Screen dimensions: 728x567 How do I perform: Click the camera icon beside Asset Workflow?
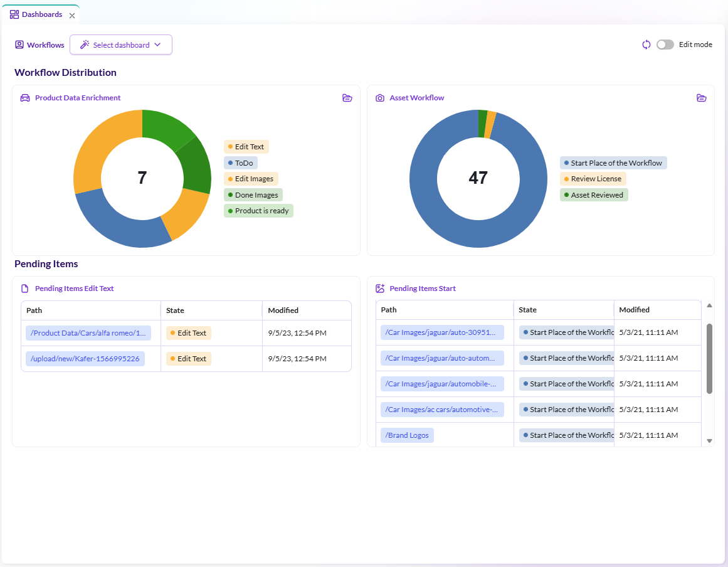[380, 98]
